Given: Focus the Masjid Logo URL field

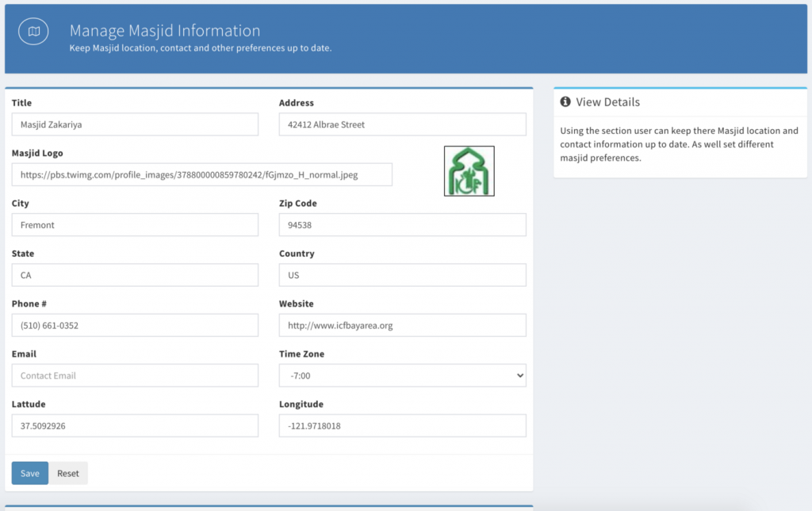Looking at the screenshot, I should tap(201, 174).
